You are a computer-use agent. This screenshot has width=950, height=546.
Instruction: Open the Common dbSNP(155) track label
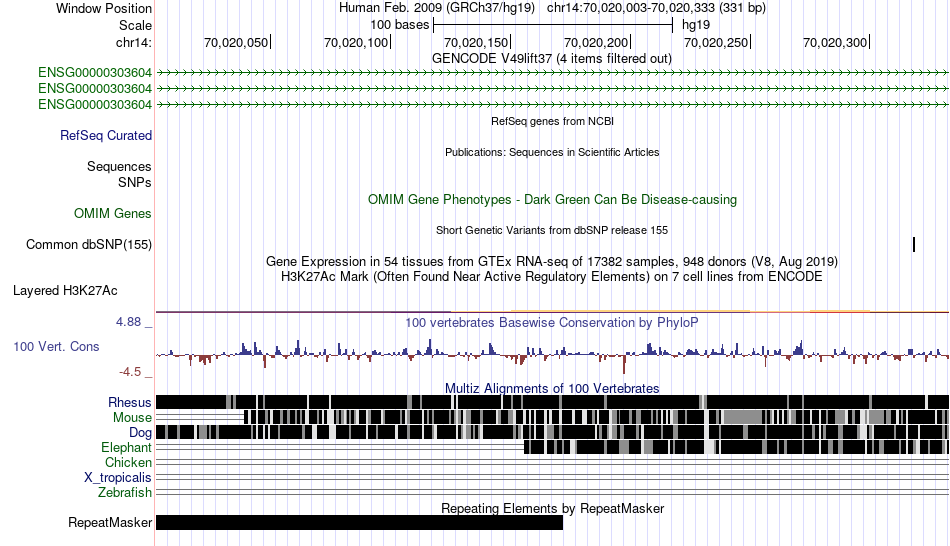pos(88,245)
